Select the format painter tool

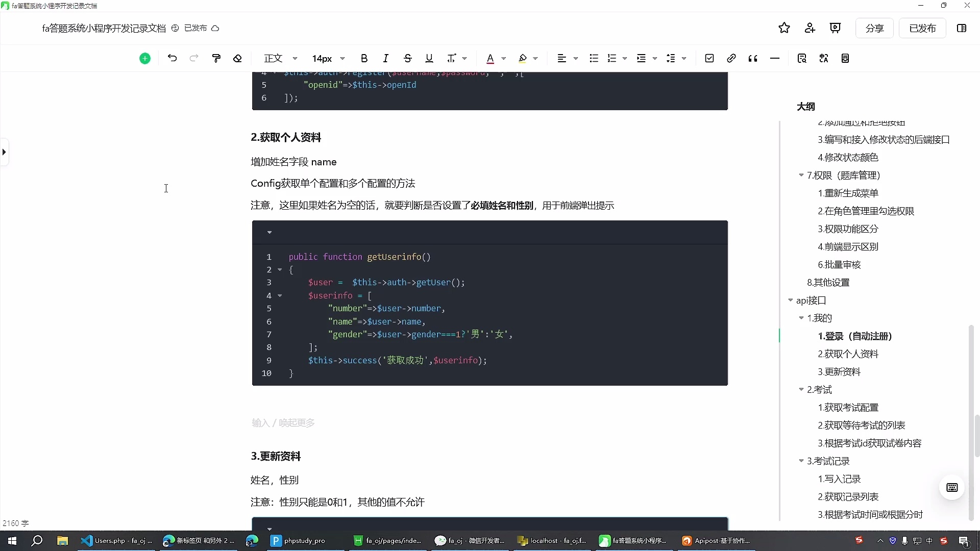[216, 58]
